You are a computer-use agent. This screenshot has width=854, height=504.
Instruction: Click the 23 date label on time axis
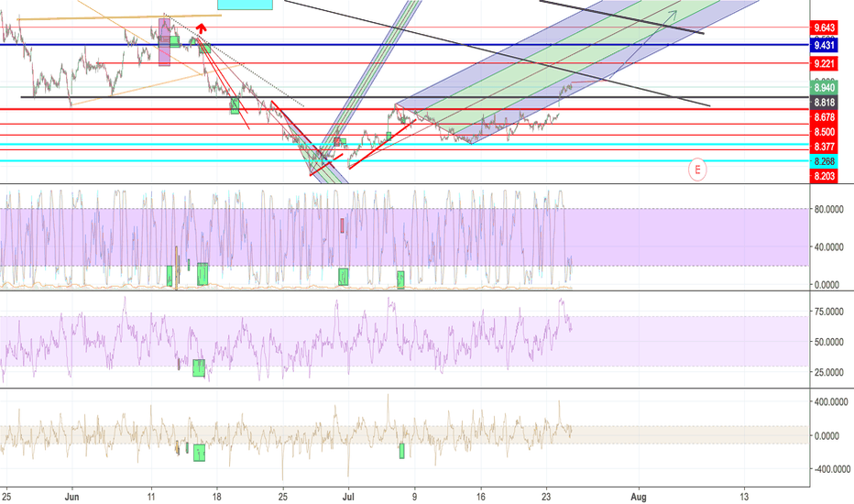[546, 497]
